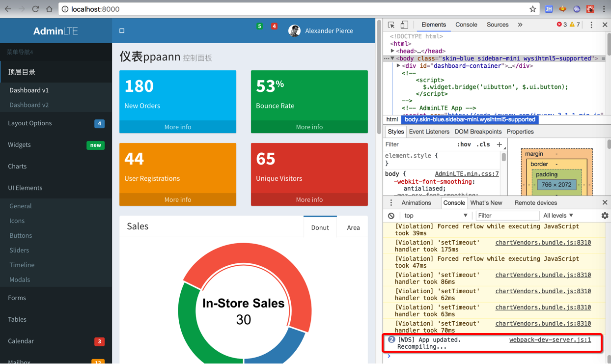This screenshot has width=611, height=364.
Task: Click More info under Bounce Rate
Action: pyautogui.click(x=309, y=127)
